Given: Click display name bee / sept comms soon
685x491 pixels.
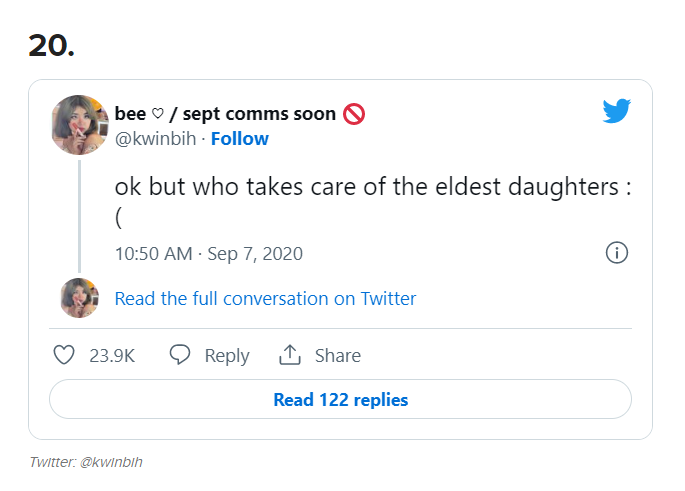Looking at the screenshot, I should [x=225, y=114].
